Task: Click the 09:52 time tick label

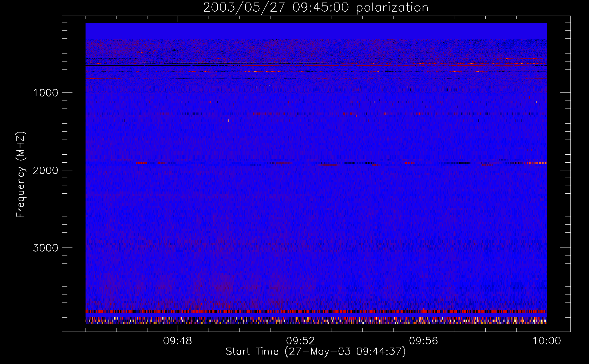Action: click(x=301, y=341)
